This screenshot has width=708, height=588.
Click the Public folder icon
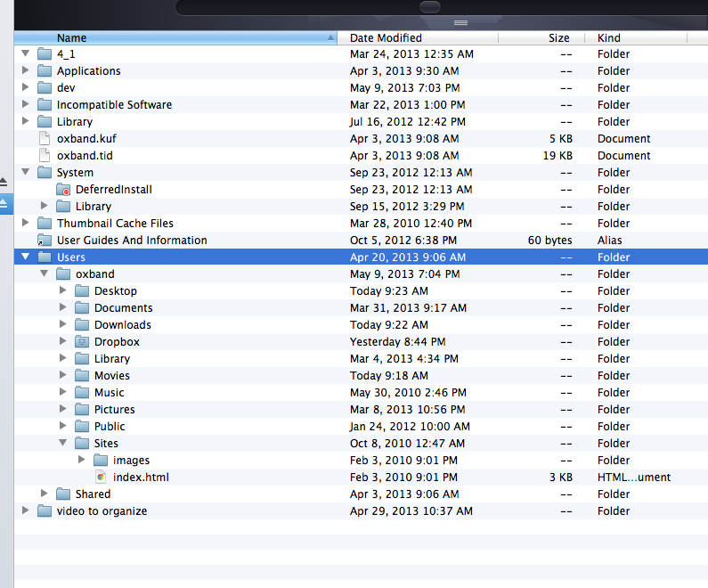click(82, 427)
